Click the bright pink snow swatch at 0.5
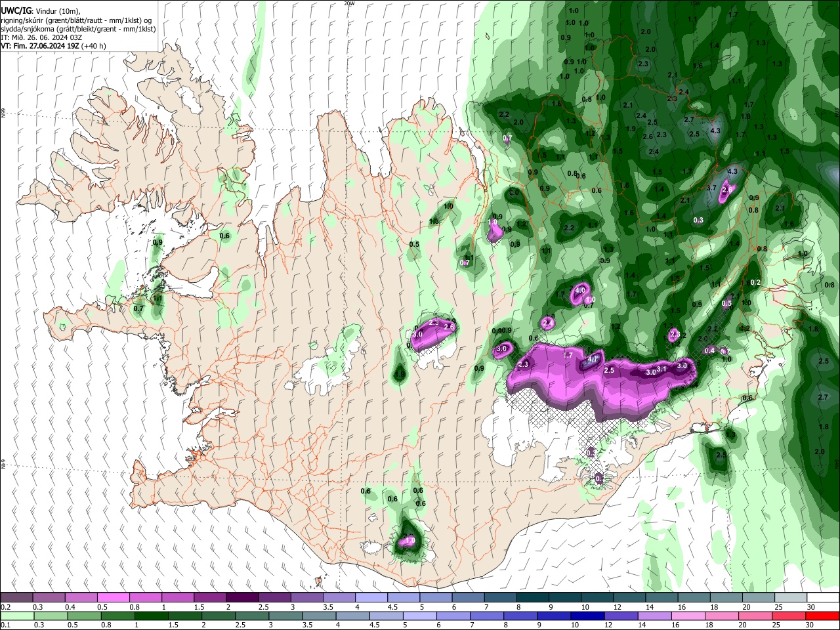Viewport: 840px width, 630px height. coord(114,598)
